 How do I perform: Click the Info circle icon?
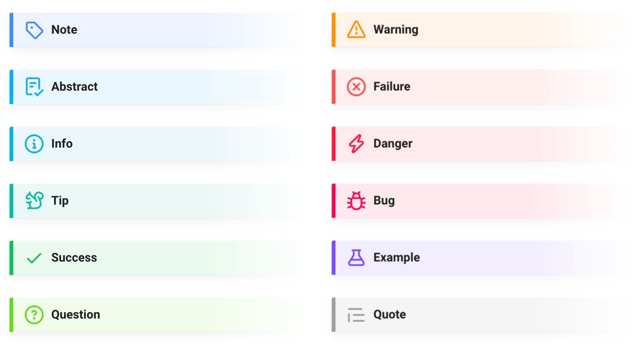tap(34, 144)
